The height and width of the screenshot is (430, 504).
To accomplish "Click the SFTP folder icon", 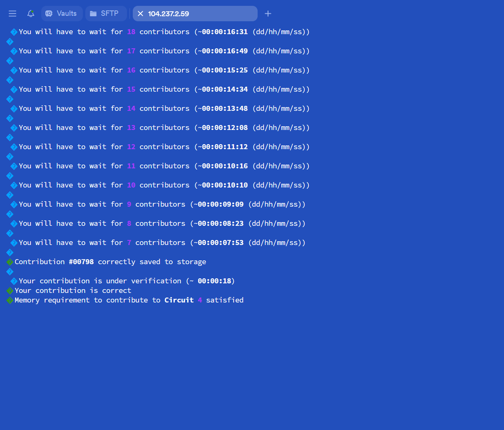I will coord(93,13).
